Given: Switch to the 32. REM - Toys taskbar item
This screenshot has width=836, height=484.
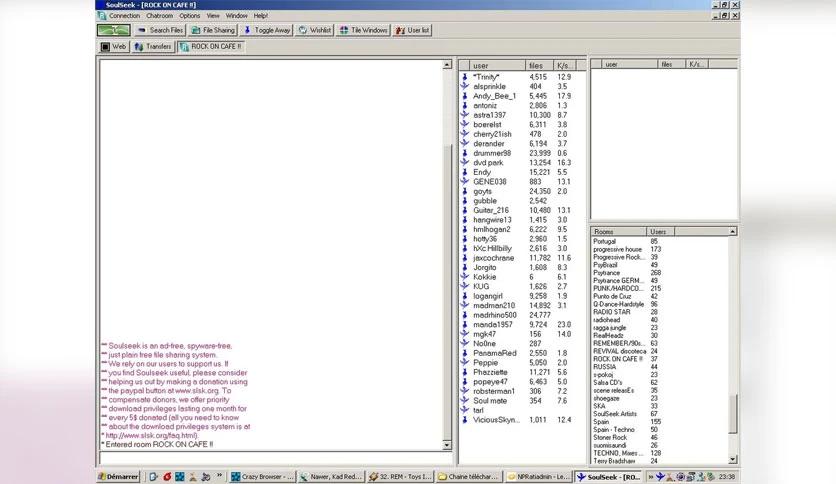Looking at the screenshot, I should click(x=400, y=477).
